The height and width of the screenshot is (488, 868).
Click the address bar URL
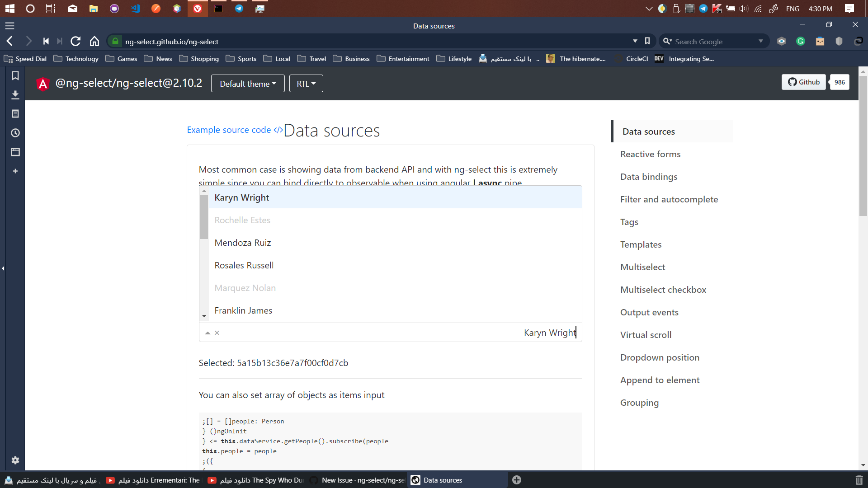172,42
